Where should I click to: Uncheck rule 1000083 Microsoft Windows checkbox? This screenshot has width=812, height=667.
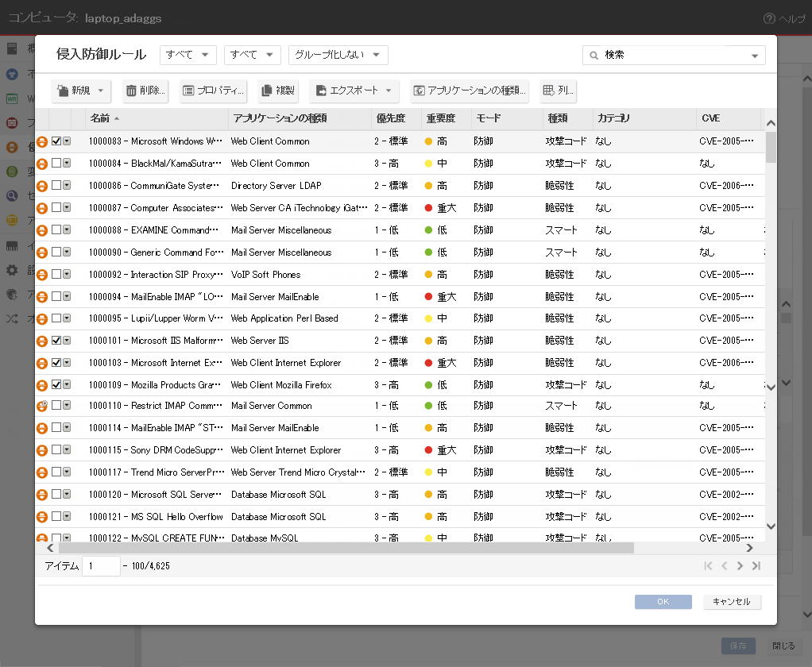56,141
